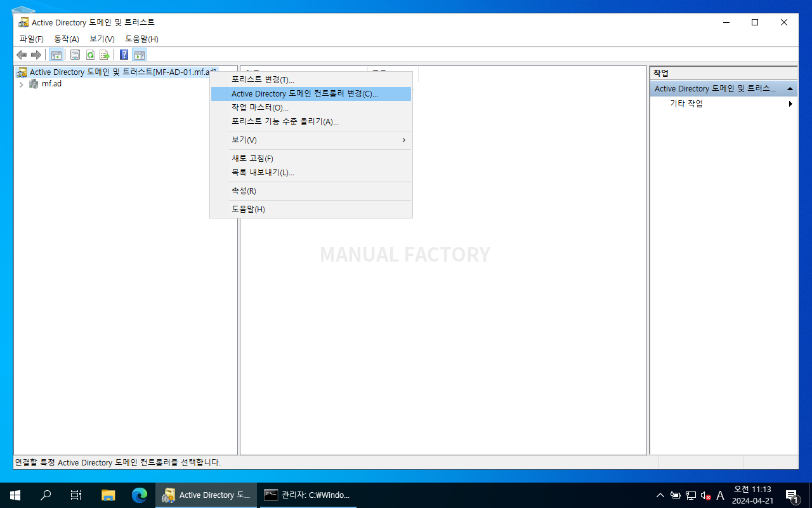Click the IME input mode 'A' indicator
Image resolution: width=812 pixels, height=508 pixels.
coord(720,495)
